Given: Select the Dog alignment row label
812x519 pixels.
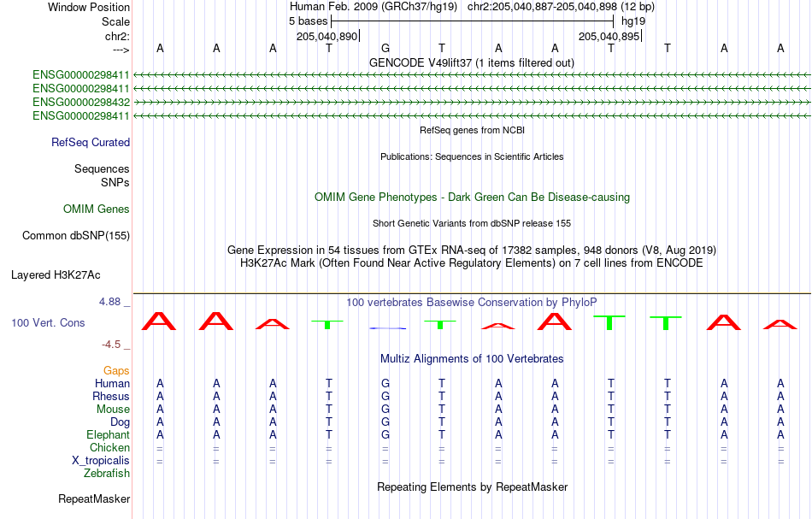Looking at the screenshot, I should point(120,422).
